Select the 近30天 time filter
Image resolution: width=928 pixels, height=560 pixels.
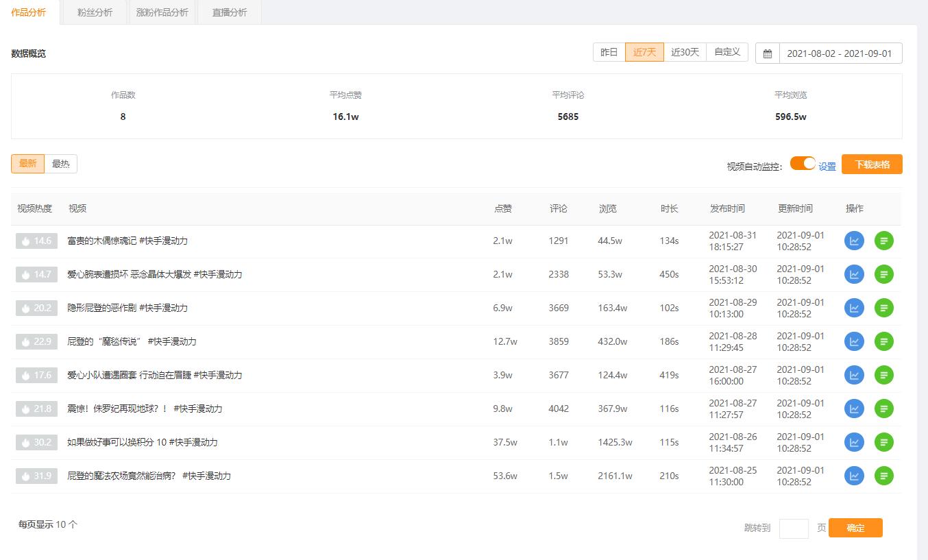pyautogui.click(x=685, y=52)
